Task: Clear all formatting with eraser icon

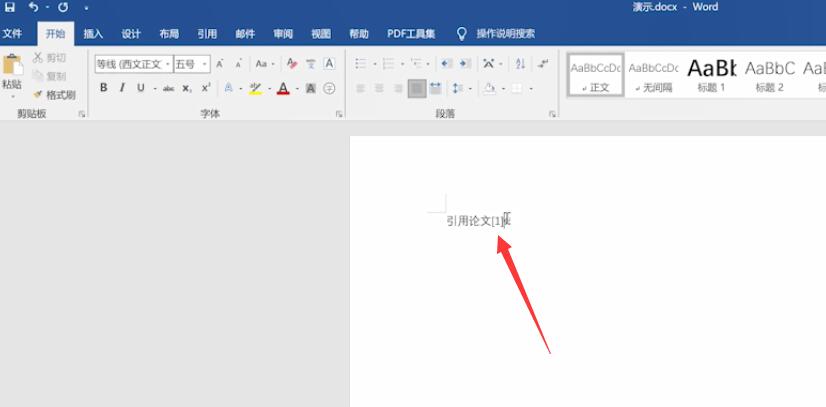Action: tap(292, 64)
